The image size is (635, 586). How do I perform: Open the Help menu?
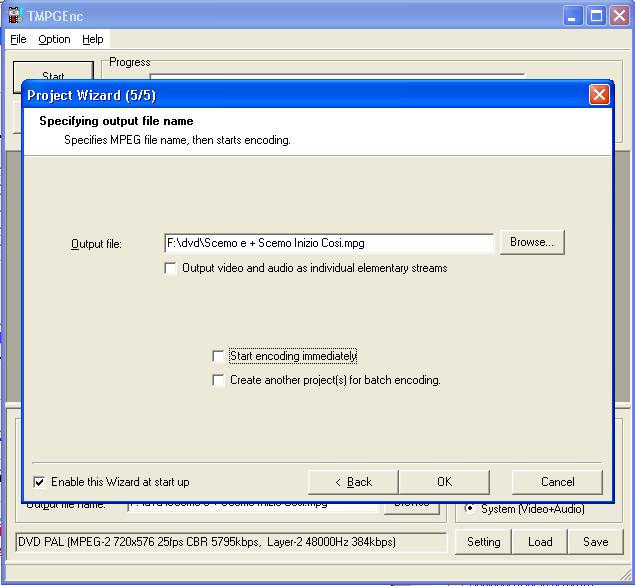tap(93, 39)
